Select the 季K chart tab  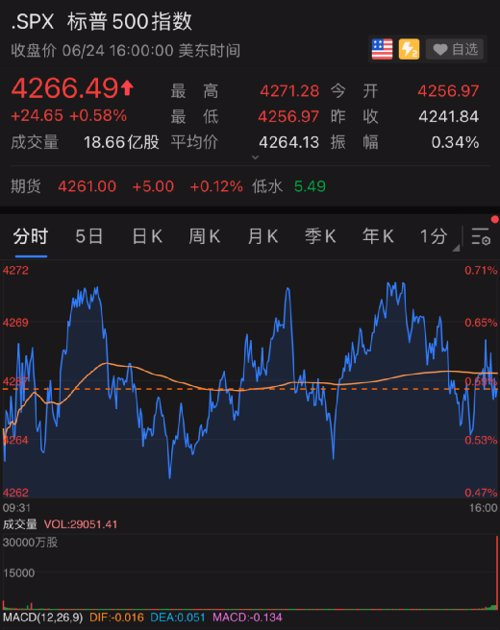click(x=320, y=236)
